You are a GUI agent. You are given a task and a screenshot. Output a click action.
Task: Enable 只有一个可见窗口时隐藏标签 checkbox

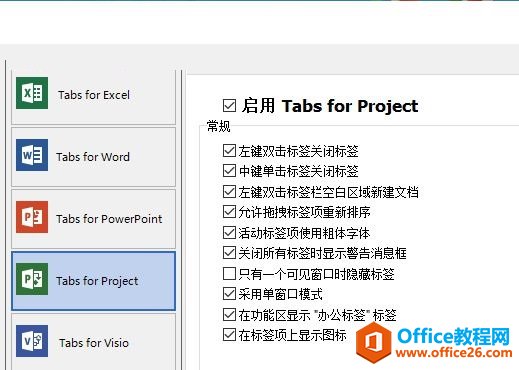pos(229,274)
